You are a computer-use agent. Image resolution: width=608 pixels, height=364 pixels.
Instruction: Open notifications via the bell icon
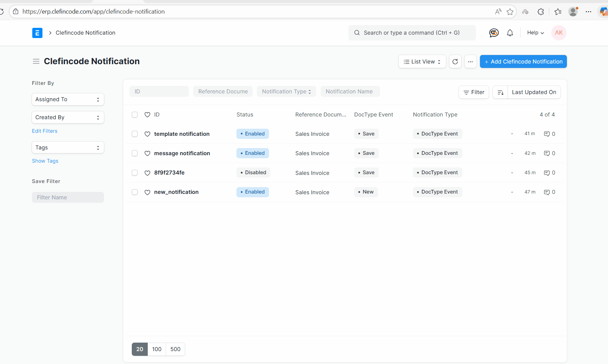(x=510, y=33)
